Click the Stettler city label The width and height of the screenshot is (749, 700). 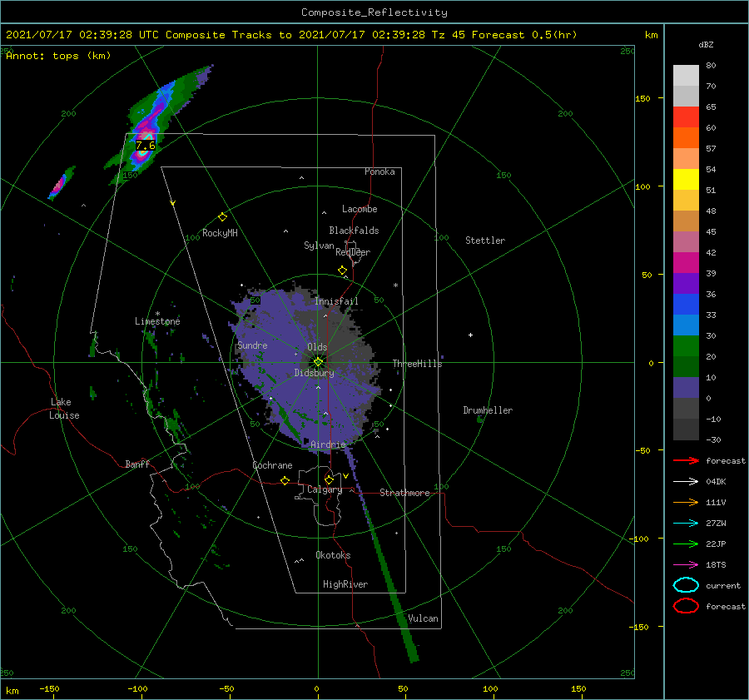click(x=485, y=241)
